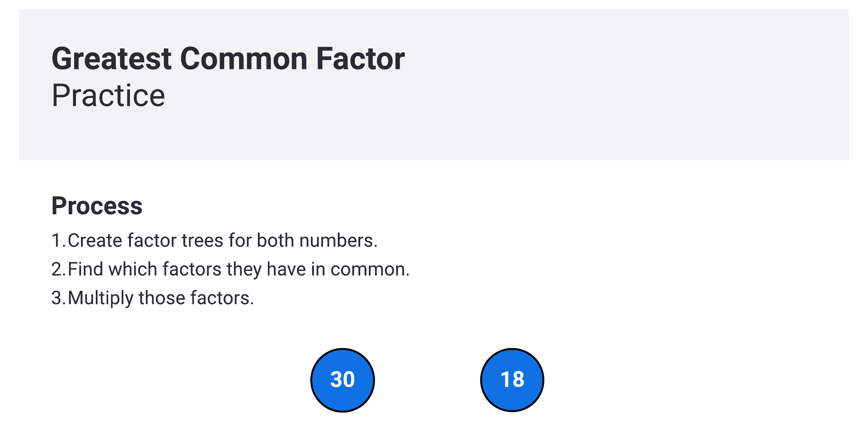Click the list number 1 marker
The height and width of the screenshot is (440, 868).
pos(59,240)
